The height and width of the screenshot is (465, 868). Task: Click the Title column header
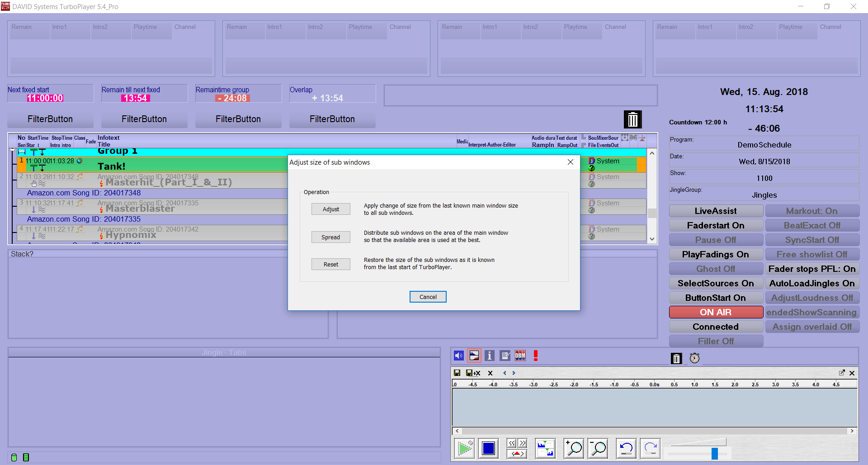tap(104, 145)
